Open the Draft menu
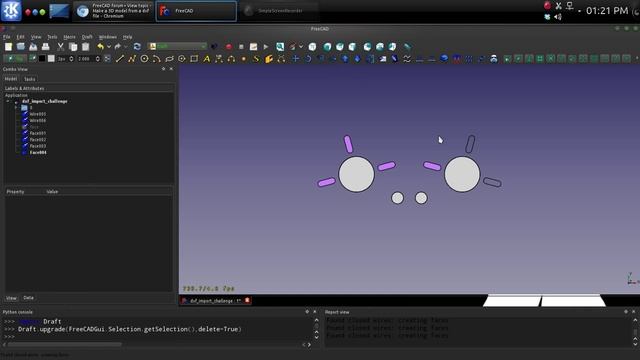The height and width of the screenshot is (360, 640). [87, 37]
